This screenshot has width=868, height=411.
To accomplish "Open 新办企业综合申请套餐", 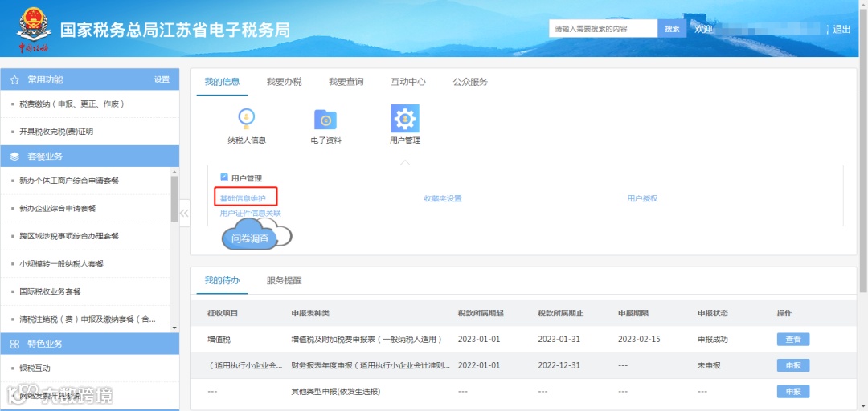I will pyautogui.click(x=58, y=208).
